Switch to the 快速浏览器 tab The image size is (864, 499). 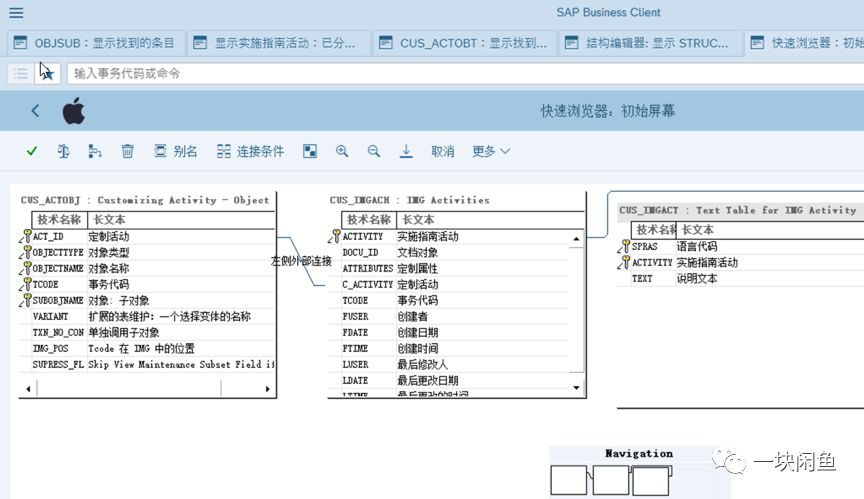click(806, 43)
